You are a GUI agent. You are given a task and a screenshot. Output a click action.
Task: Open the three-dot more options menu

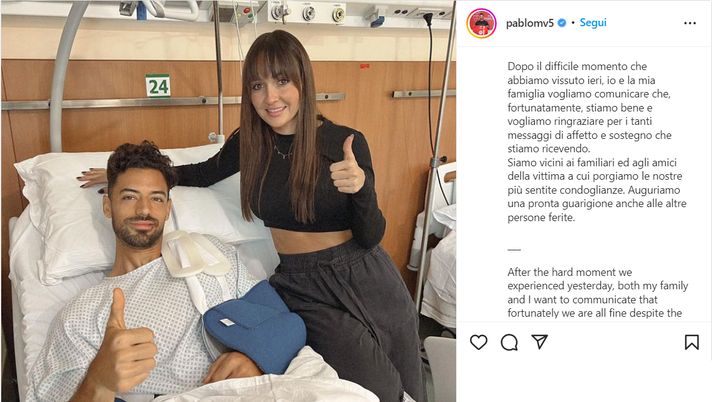coord(690,23)
